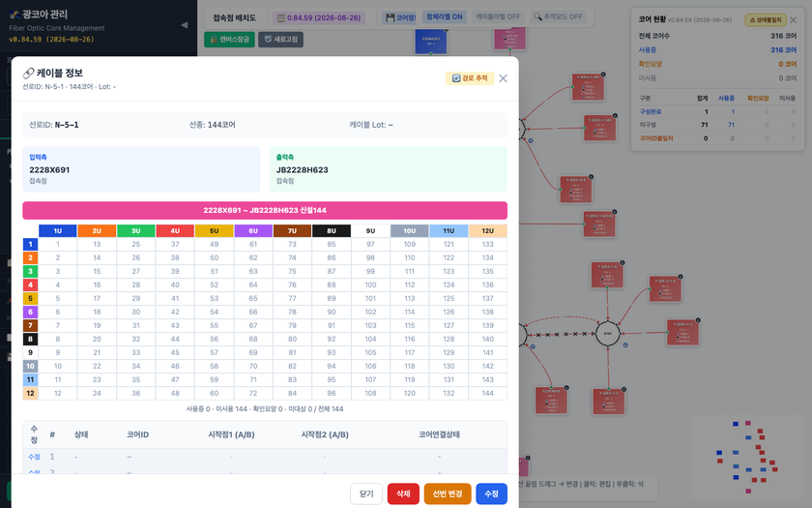Click red row header 4
Screen dimensions: 812x508
(x=30, y=284)
